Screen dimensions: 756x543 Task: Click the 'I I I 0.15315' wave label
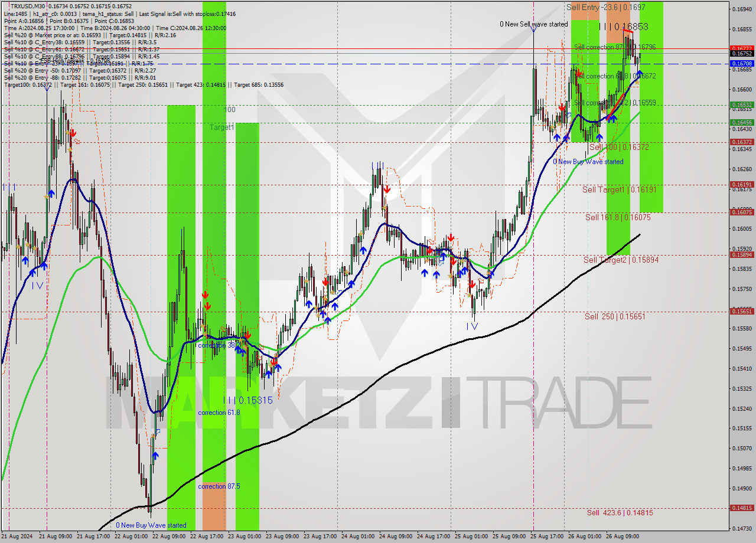(249, 400)
